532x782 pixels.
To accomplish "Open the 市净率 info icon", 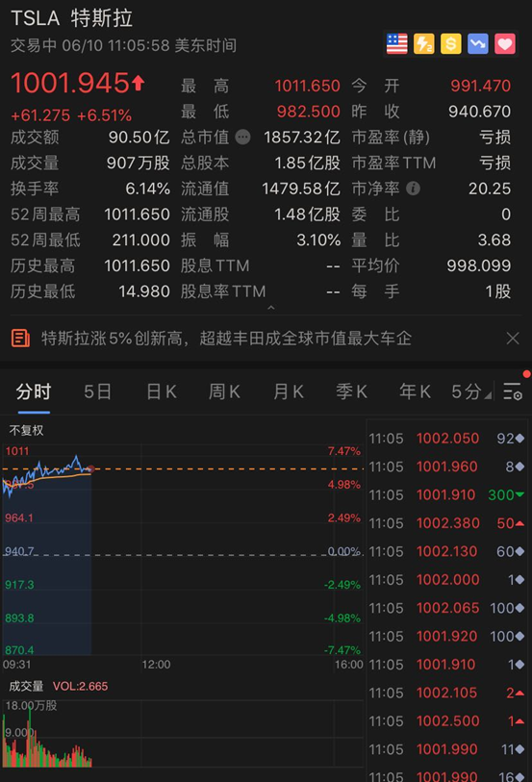I will click(x=413, y=189).
